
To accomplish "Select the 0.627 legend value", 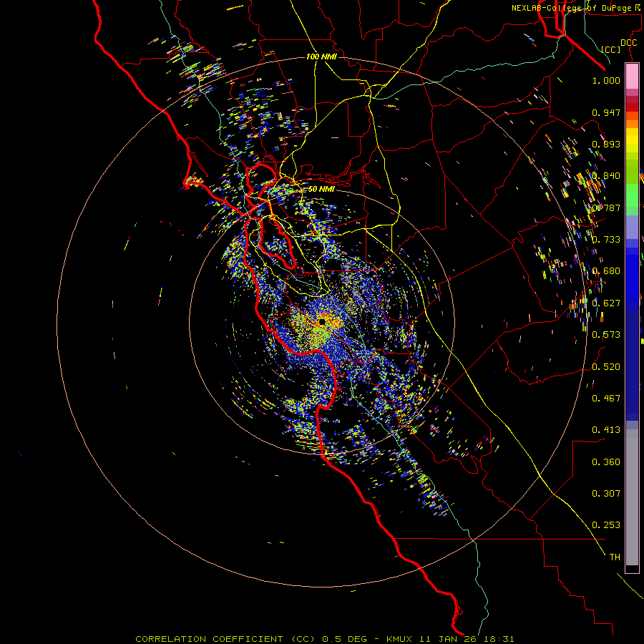I will 606,303.
